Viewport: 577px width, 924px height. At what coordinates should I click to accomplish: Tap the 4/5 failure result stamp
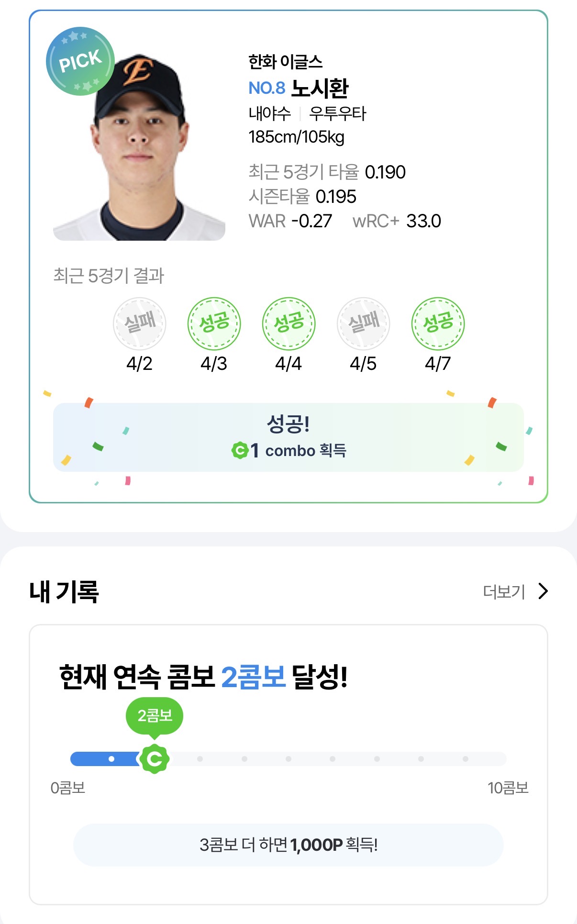coord(363,324)
